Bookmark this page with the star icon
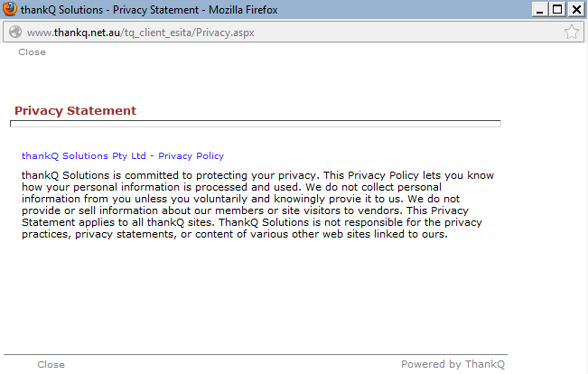Image resolution: width=588 pixels, height=374 pixels. tap(572, 32)
